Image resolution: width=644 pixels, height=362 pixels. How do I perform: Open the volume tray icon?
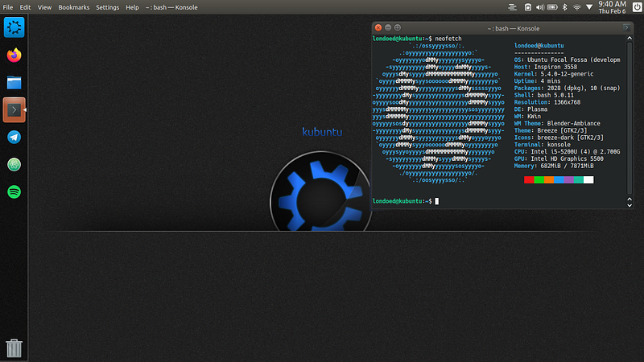tap(539, 7)
